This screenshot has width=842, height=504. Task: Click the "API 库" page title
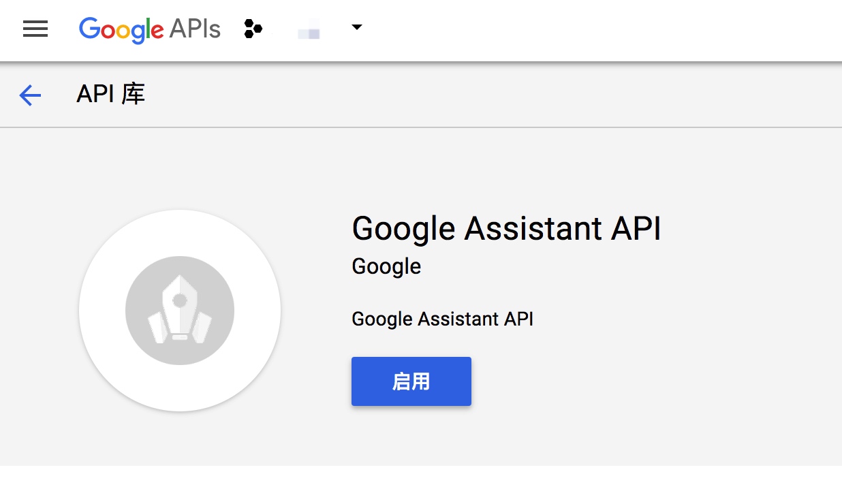111,95
